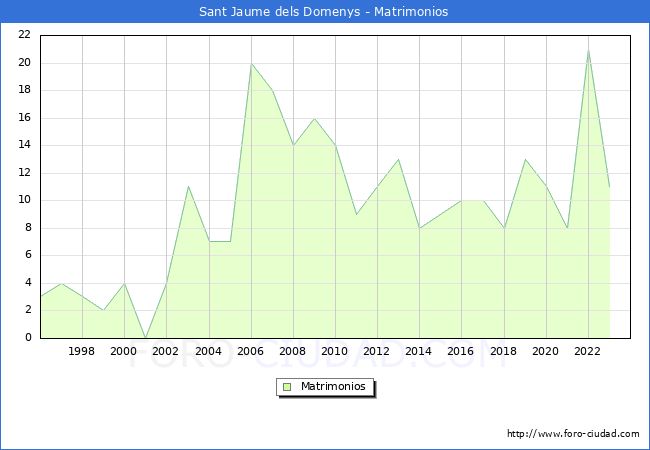Select the 2020 x-axis label
Viewport: 650px width, 450px height.
pos(545,351)
